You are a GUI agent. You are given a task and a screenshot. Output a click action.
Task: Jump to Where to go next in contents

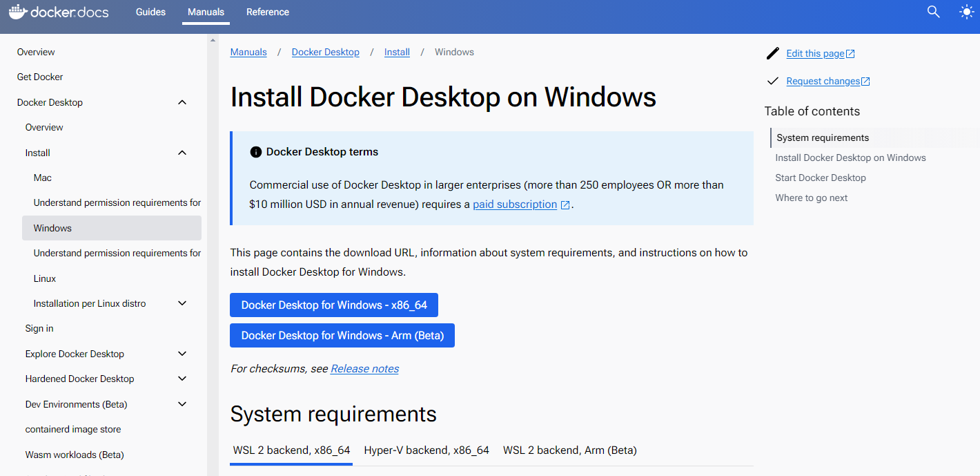tap(812, 198)
